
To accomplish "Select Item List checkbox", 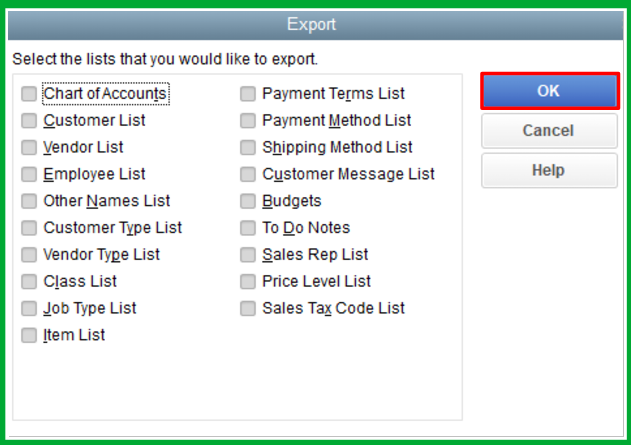I will [29, 336].
